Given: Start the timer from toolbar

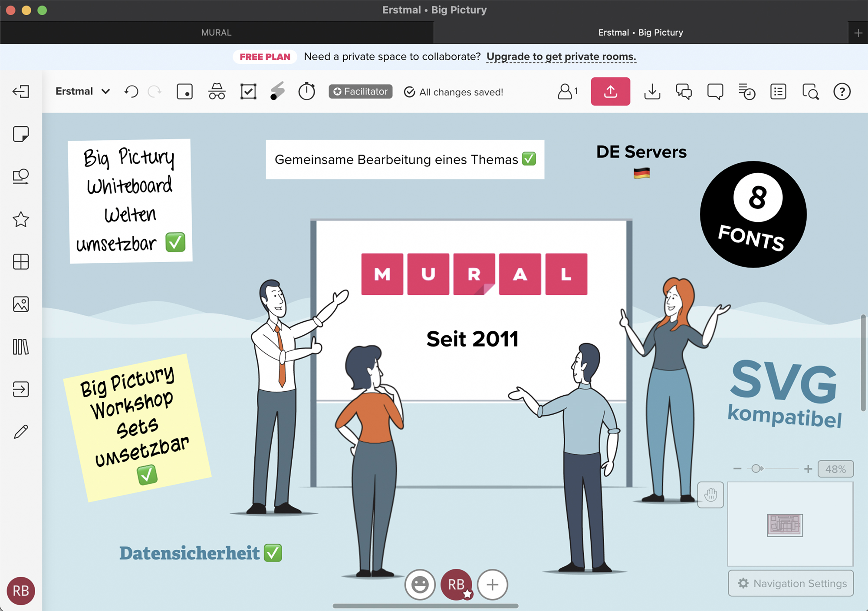Looking at the screenshot, I should coord(306,92).
